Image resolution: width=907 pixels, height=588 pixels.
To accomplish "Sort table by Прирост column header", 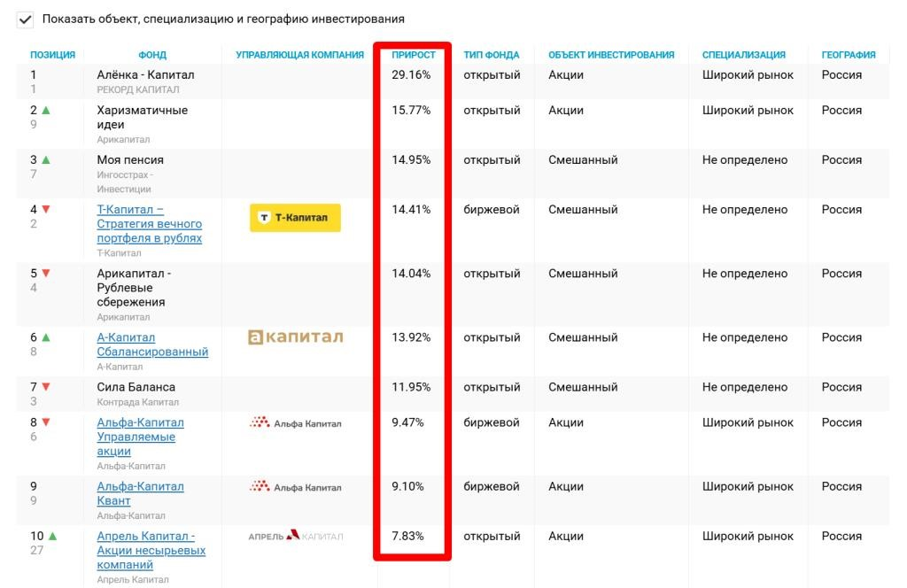I will coord(413,55).
